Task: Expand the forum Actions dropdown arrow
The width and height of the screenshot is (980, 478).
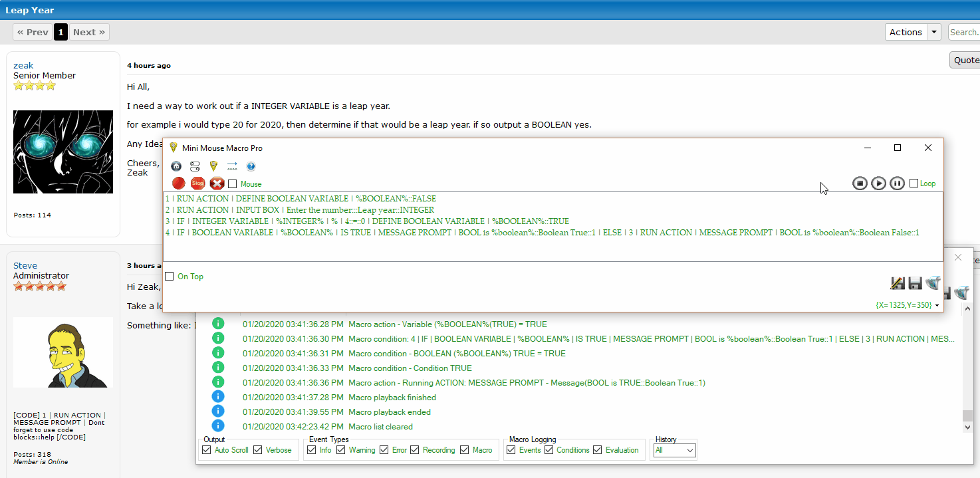Action: click(x=935, y=32)
